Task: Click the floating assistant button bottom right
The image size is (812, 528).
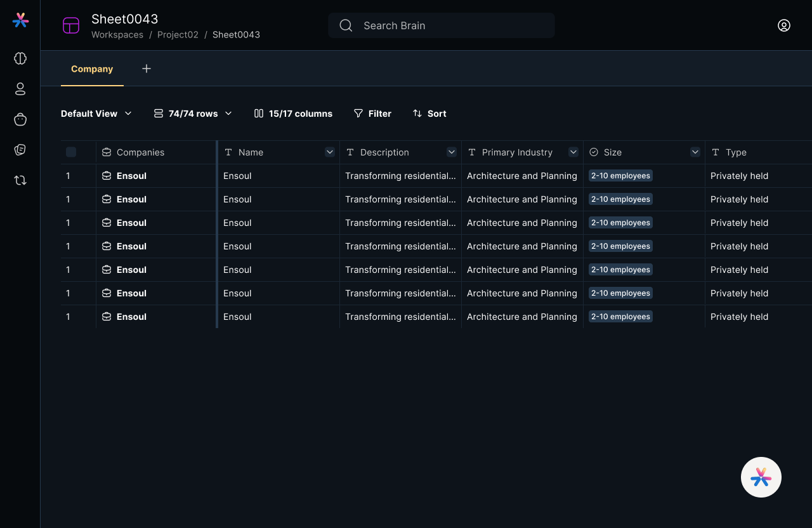Action: pos(761,477)
